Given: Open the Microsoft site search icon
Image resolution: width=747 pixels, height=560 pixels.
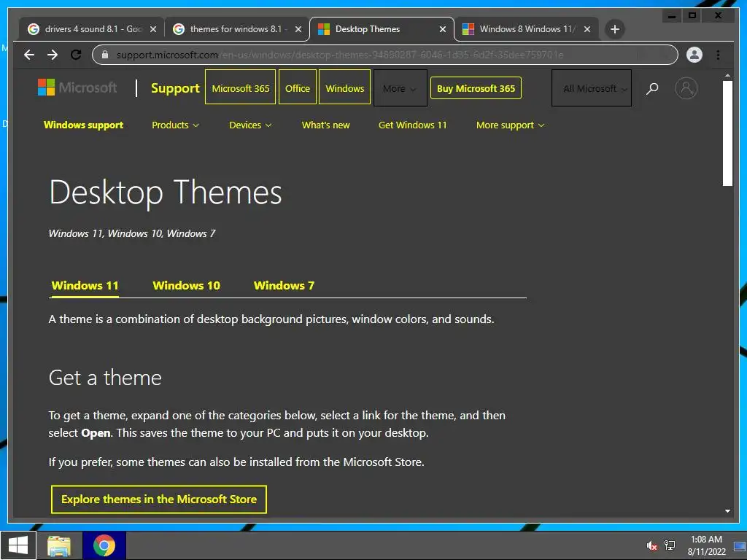Looking at the screenshot, I should tap(652, 88).
